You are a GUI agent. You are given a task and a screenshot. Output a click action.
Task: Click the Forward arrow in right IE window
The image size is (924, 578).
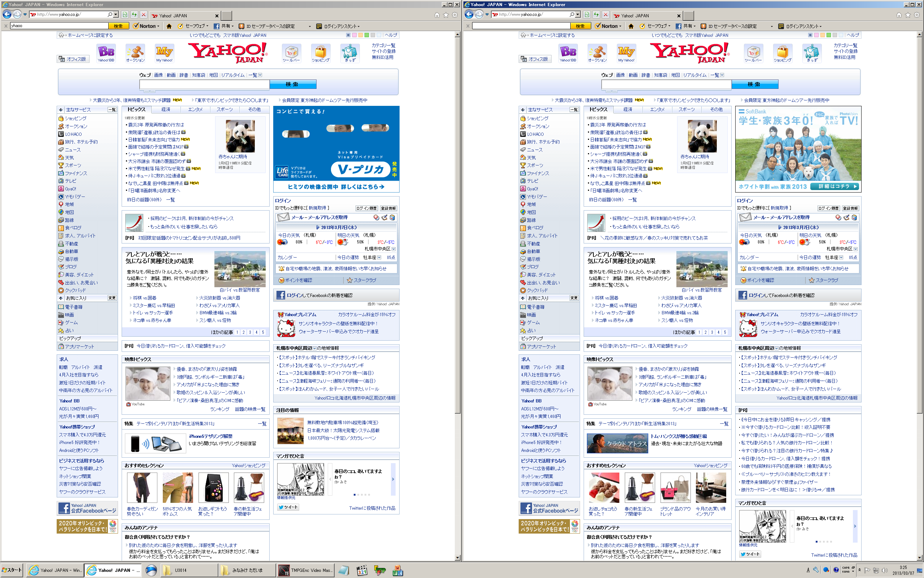[x=479, y=14]
